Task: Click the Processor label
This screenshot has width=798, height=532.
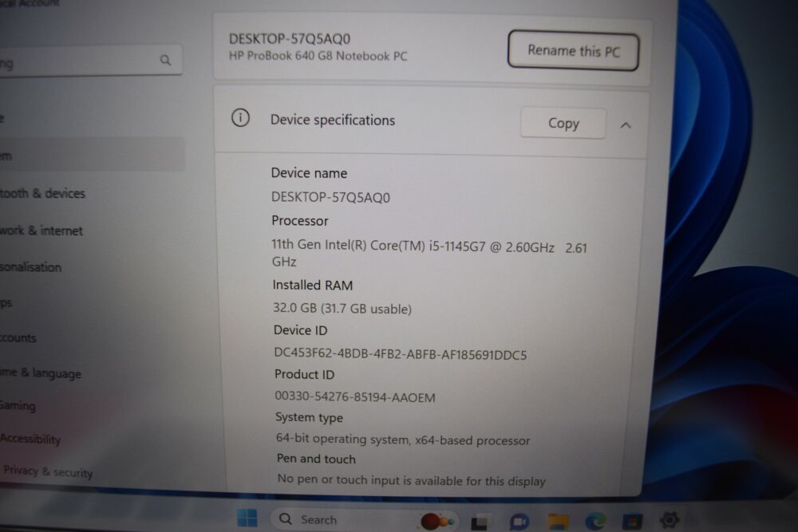Action: pos(300,221)
